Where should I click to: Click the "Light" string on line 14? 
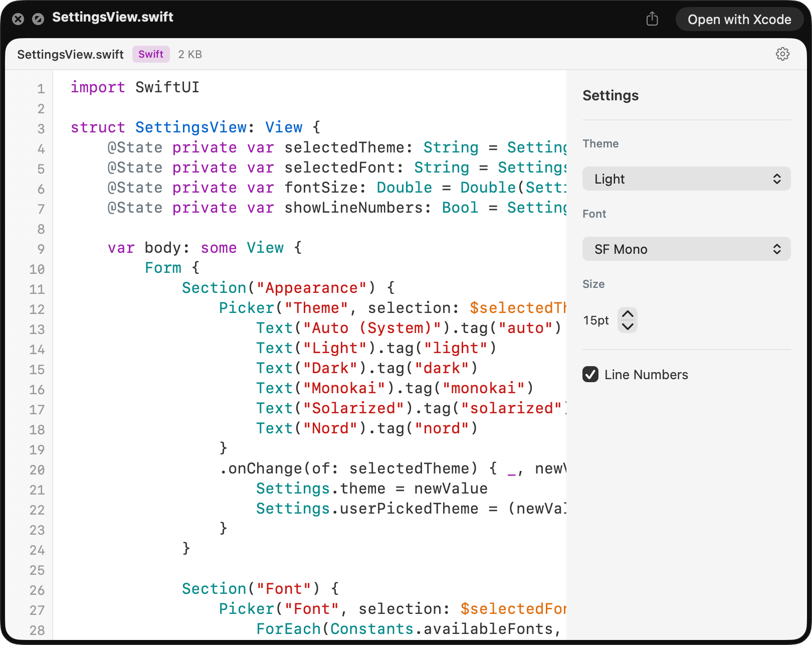(335, 348)
